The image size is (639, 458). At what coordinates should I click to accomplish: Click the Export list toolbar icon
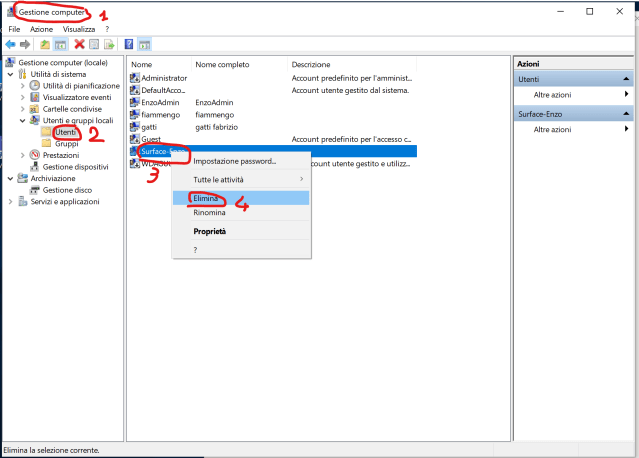(109, 45)
